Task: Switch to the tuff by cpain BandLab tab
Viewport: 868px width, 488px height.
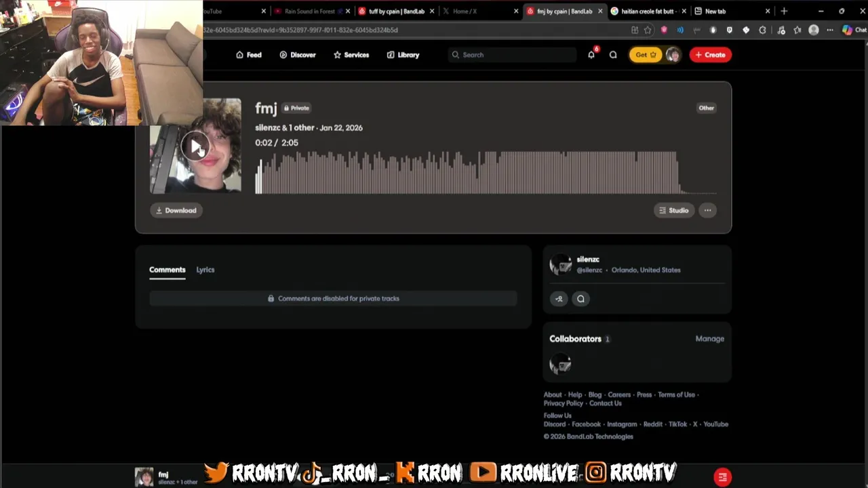Action: pos(396,11)
